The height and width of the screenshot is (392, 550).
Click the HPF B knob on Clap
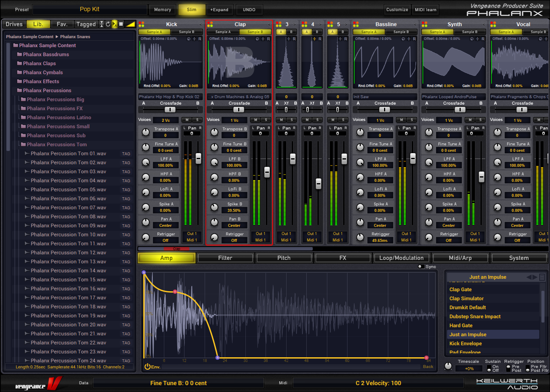215,177
